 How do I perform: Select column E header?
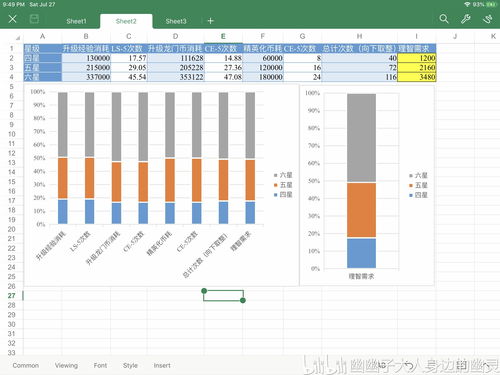(x=223, y=36)
